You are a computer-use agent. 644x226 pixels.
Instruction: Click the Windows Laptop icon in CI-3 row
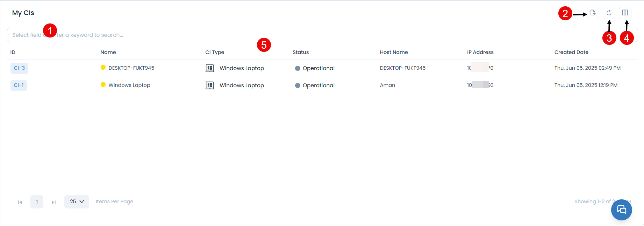click(210, 68)
